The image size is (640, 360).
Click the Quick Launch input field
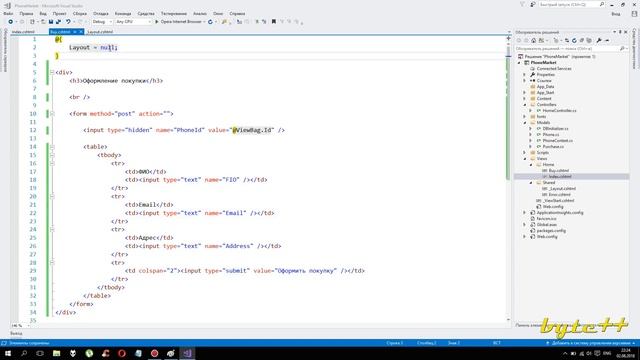click(x=568, y=4)
